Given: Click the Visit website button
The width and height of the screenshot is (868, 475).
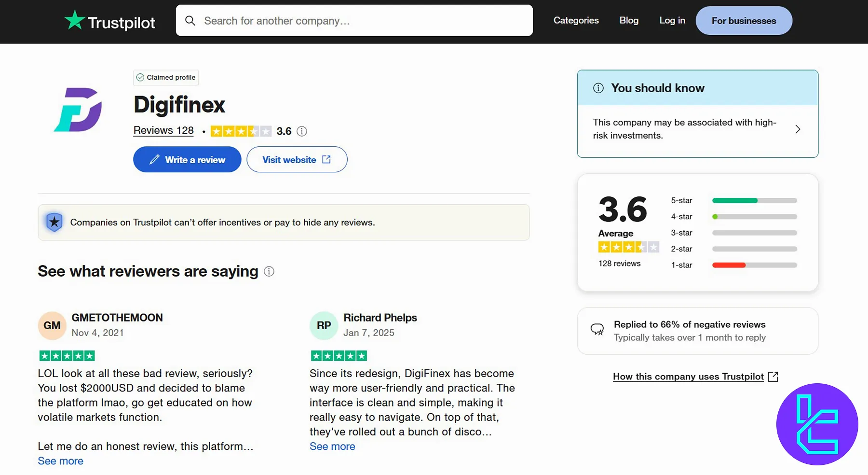Looking at the screenshot, I should click(297, 159).
